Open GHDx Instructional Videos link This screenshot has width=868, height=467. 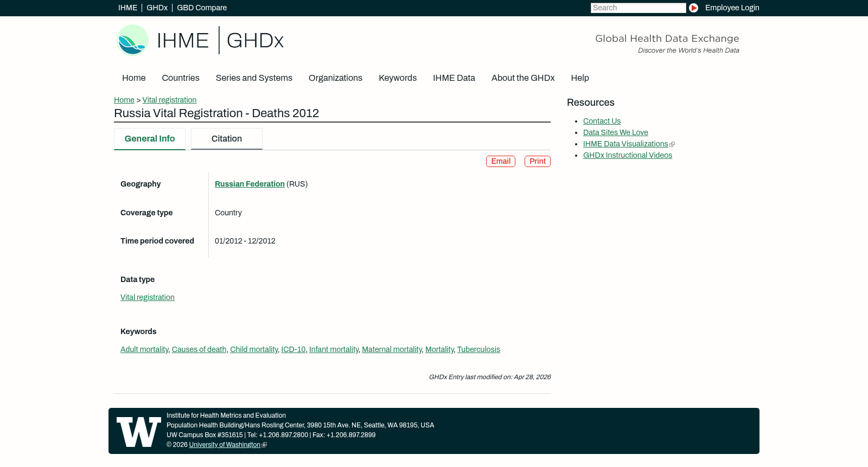pos(628,155)
